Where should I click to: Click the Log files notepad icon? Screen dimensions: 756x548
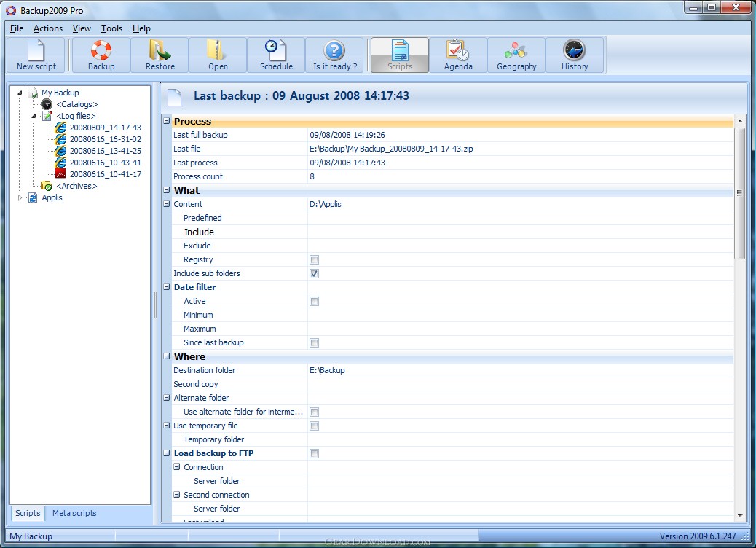(x=47, y=116)
